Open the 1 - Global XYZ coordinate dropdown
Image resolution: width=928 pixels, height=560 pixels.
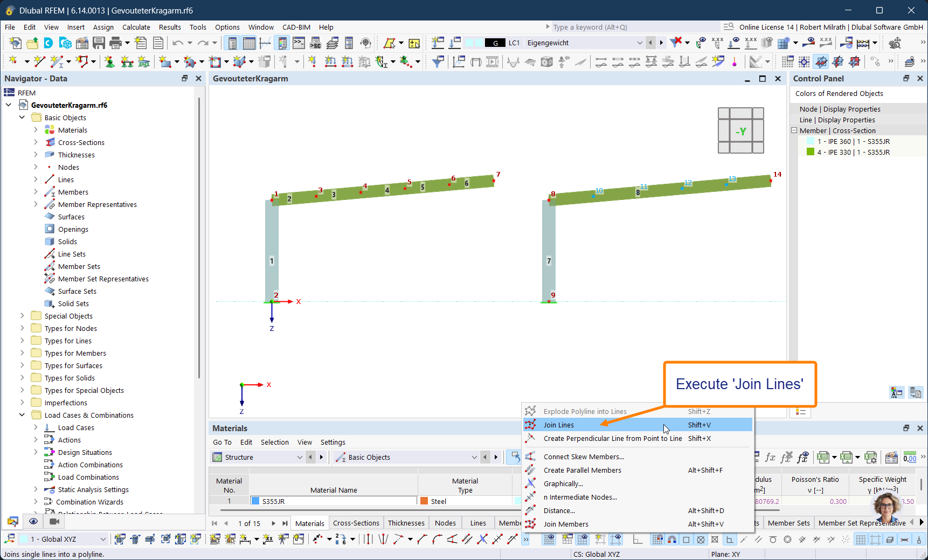[103, 539]
